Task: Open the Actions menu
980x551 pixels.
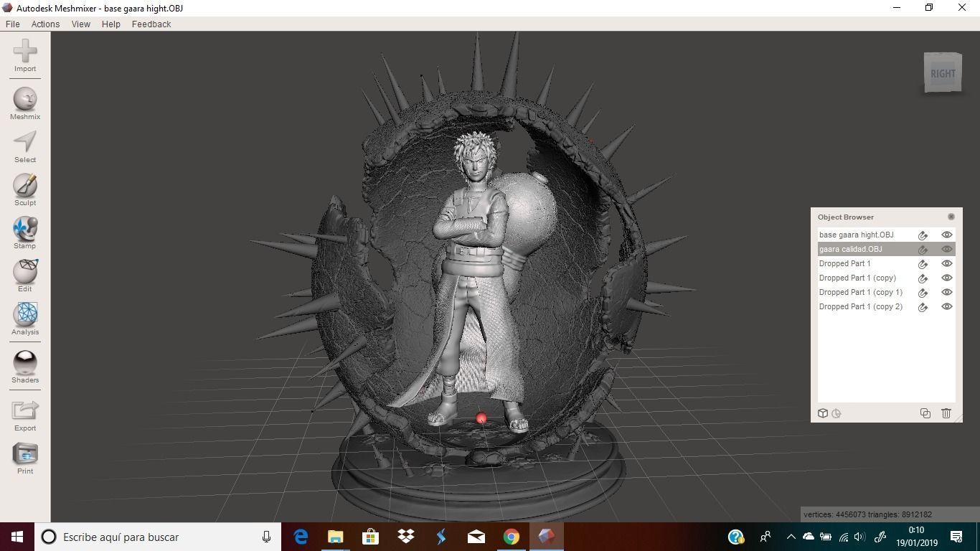Action: [45, 24]
